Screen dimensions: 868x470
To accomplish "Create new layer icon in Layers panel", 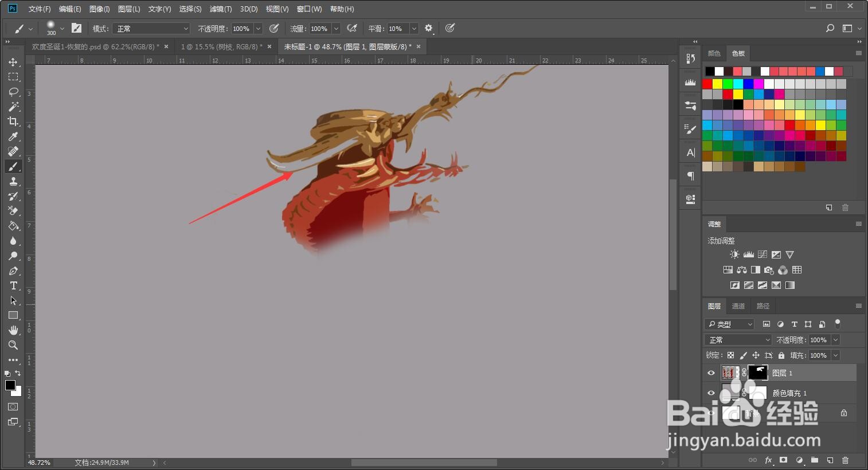I will pos(830,460).
